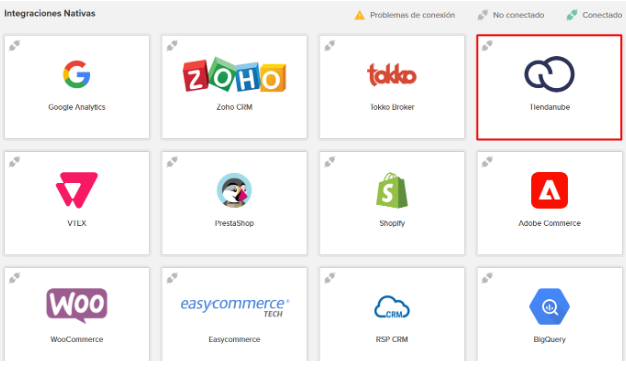Screen dimensions: 626x380
Task: Select the green Shopify bag logo
Action: click(x=392, y=190)
